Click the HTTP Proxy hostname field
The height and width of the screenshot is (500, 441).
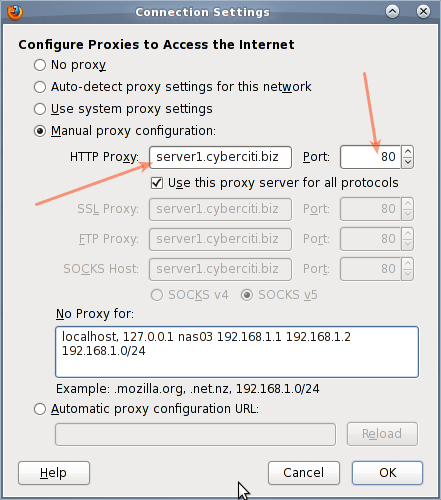220,157
